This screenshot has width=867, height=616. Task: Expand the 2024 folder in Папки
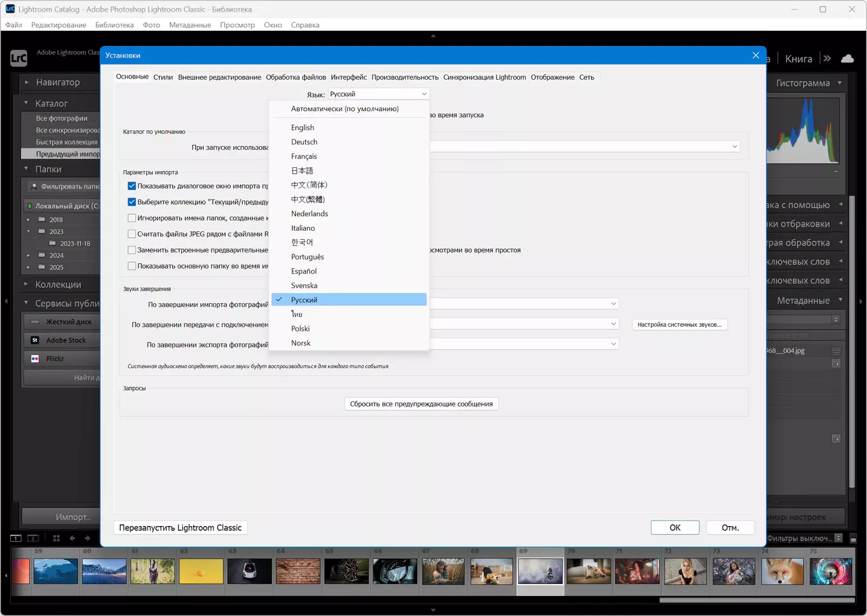[28, 255]
